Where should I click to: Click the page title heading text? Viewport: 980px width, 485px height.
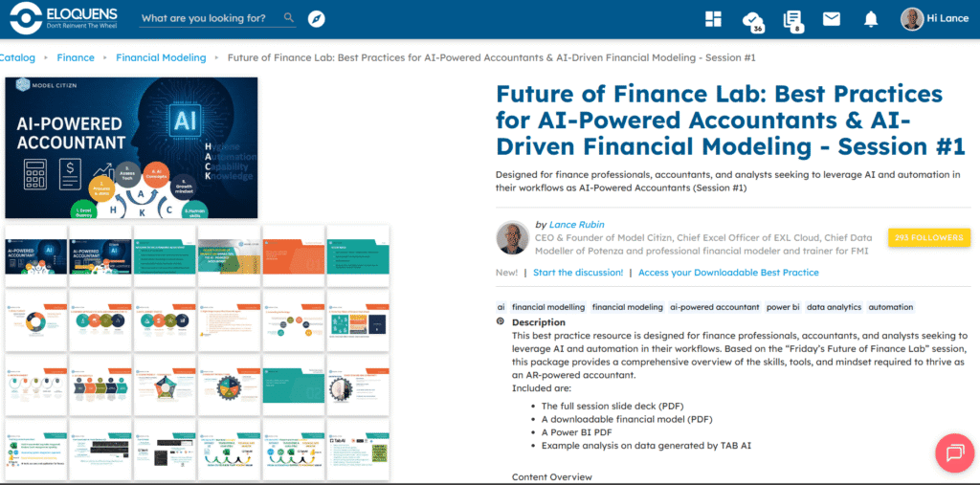pos(730,120)
